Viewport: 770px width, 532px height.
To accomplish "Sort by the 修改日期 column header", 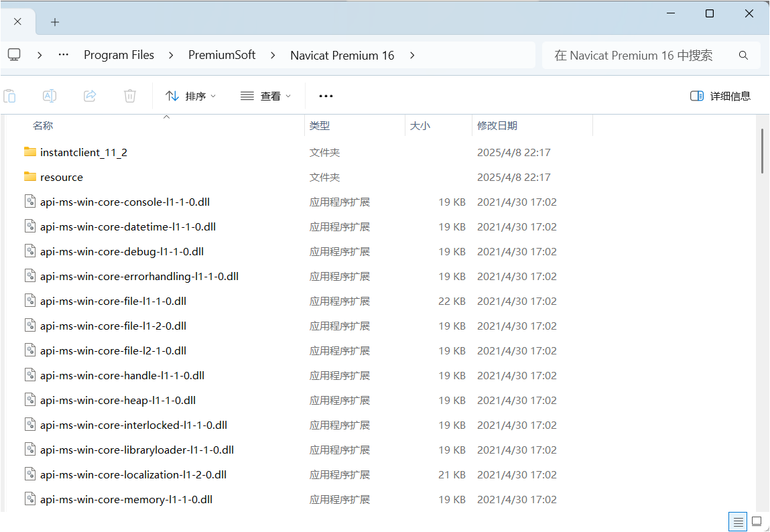I will [497, 126].
